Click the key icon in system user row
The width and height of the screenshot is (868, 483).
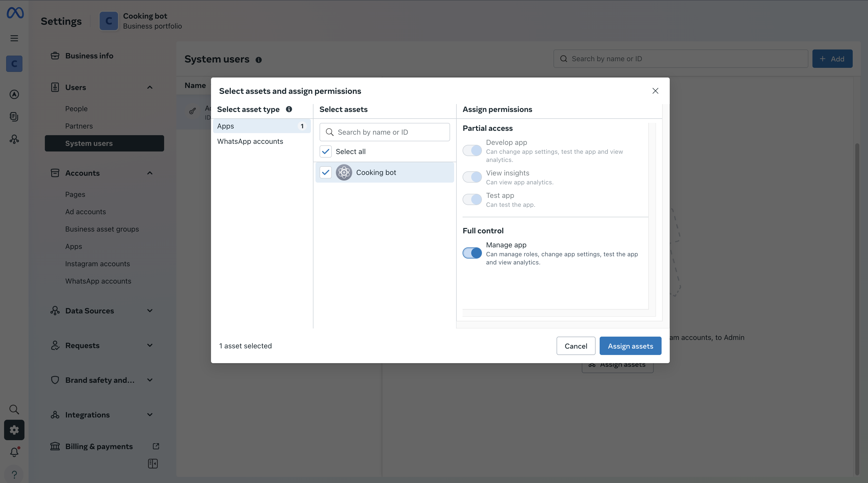click(x=192, y=111)
